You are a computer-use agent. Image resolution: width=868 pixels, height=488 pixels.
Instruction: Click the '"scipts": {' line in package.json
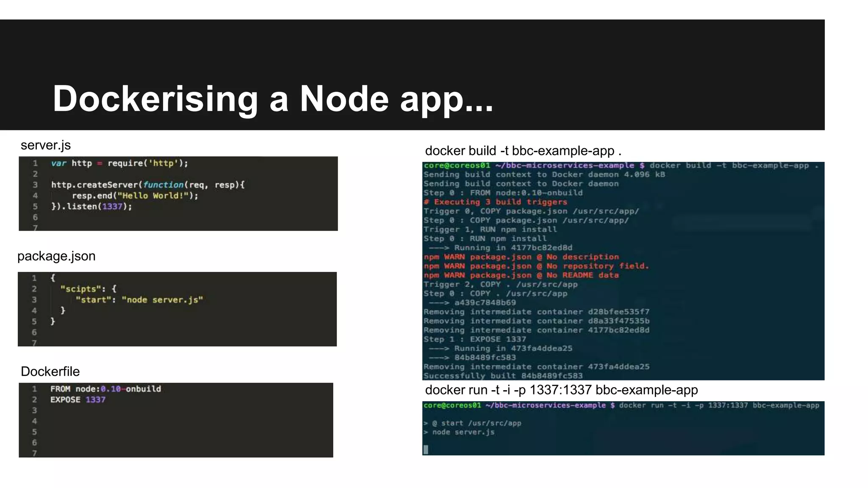click(88, 289)
